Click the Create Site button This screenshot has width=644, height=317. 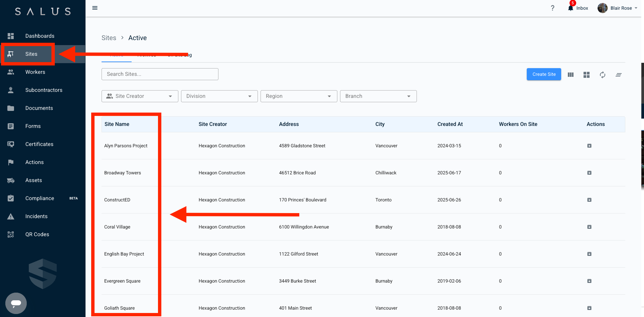[x=544, y=74]
